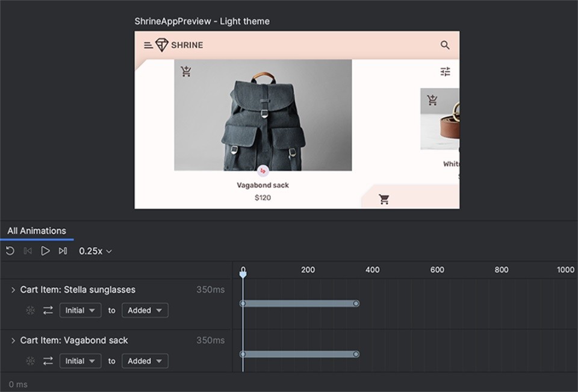Click the end handle of Vagabond sack bar
Screen dimensions: 578x392
coord(356,354)
